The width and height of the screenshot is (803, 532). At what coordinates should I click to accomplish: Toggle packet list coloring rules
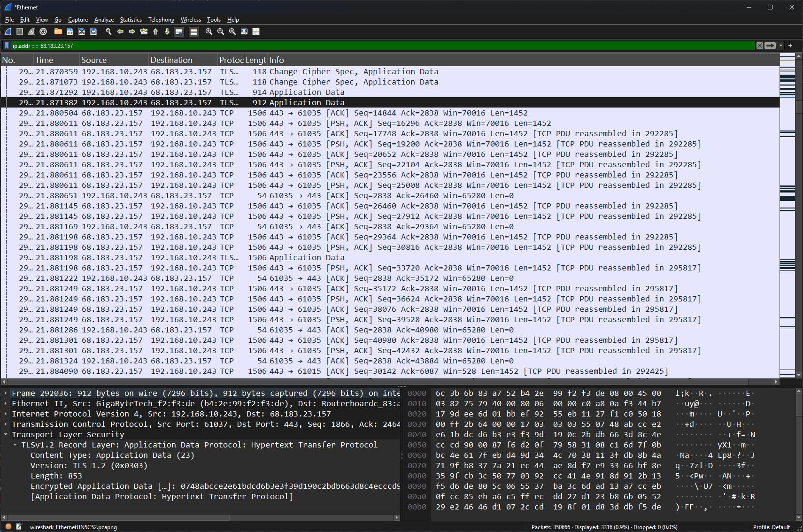click(x=194, y=31)
